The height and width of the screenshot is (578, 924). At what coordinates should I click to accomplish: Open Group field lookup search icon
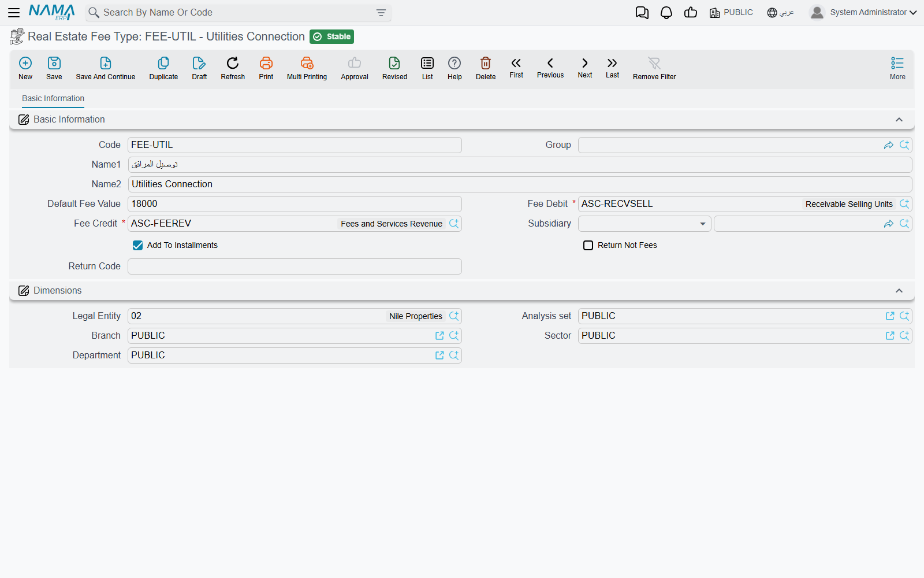[x=904, y=145]
